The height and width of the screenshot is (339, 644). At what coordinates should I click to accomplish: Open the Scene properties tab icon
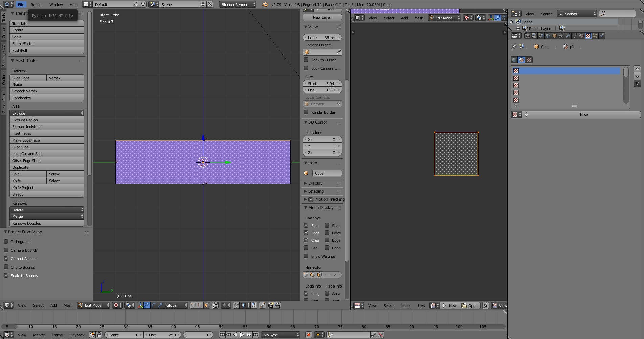pos(541,36)
